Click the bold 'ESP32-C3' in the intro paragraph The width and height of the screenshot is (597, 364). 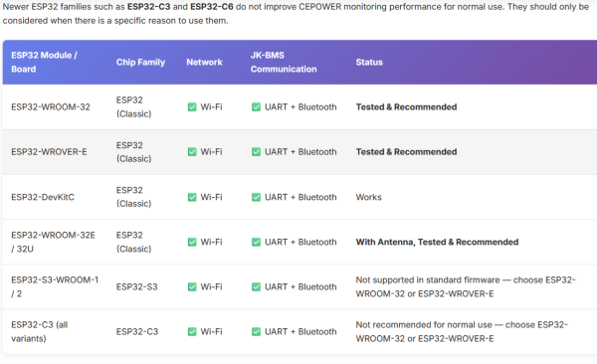tap(148, 7)
